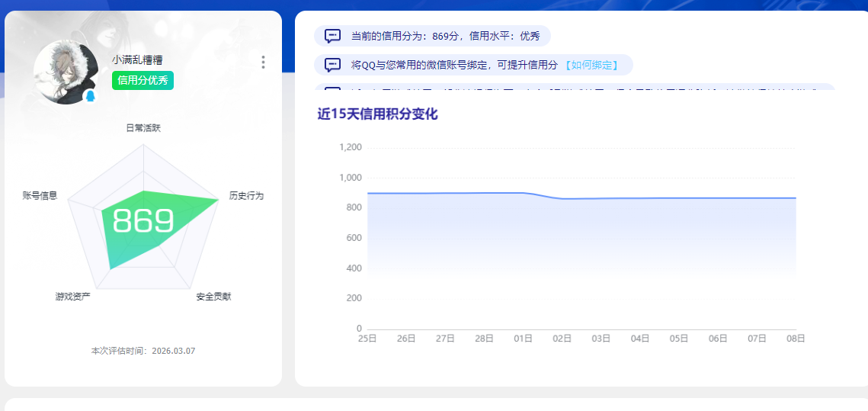Click the 02日 x-axis label

coord(562,339)
